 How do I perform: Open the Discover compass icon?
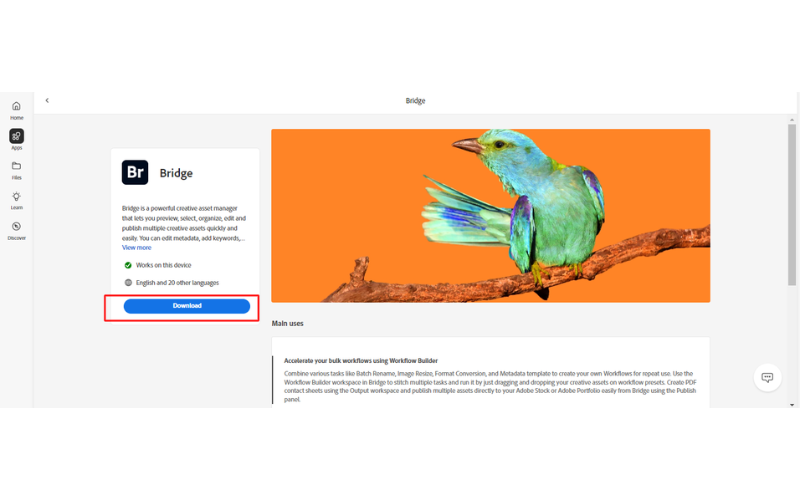click(16, 227)
